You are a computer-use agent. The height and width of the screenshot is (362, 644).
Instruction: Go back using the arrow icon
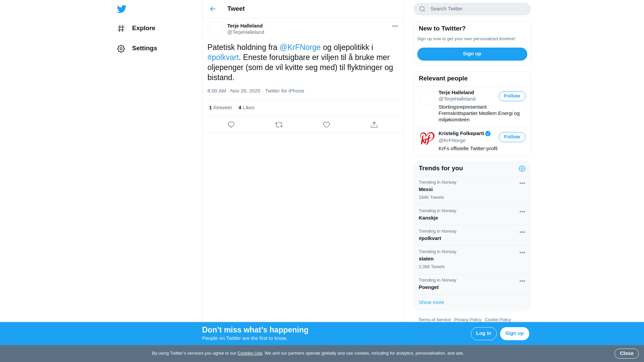click(213, 9)
